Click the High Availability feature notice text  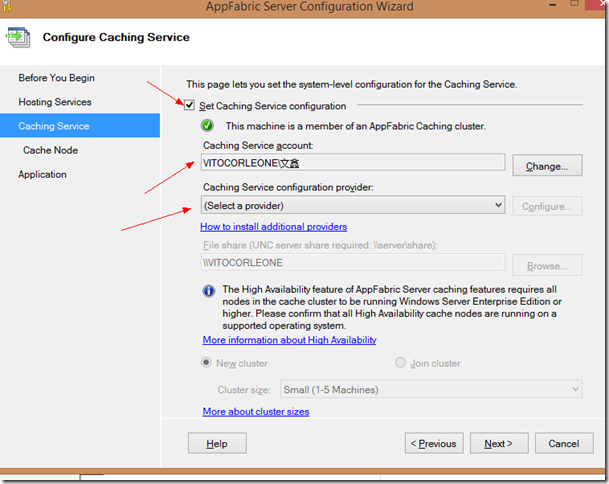click(392, 307)
